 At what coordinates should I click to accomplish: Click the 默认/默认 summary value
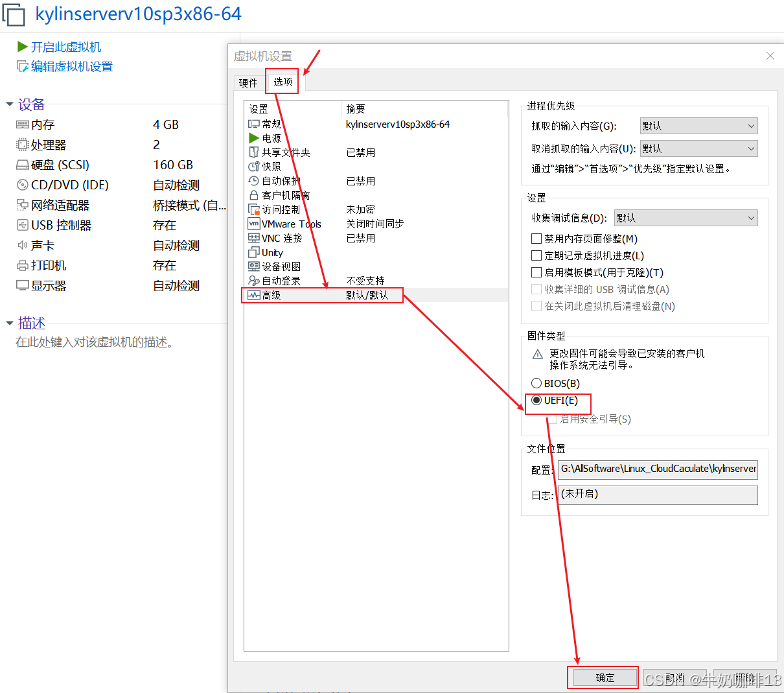367,295
